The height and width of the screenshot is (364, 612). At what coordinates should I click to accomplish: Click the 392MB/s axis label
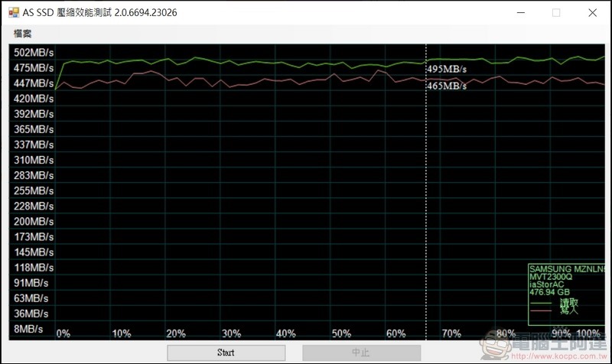click(x=34, y=114)
